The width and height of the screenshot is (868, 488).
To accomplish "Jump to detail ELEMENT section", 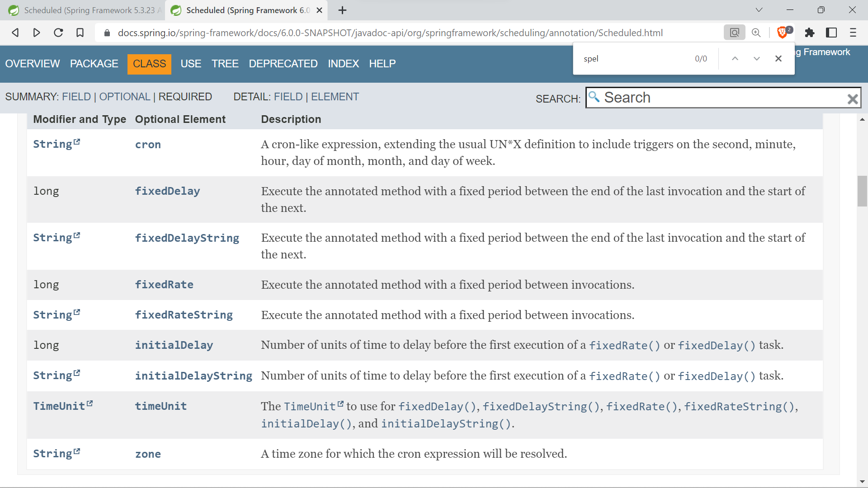I will (x=335, y=97).
